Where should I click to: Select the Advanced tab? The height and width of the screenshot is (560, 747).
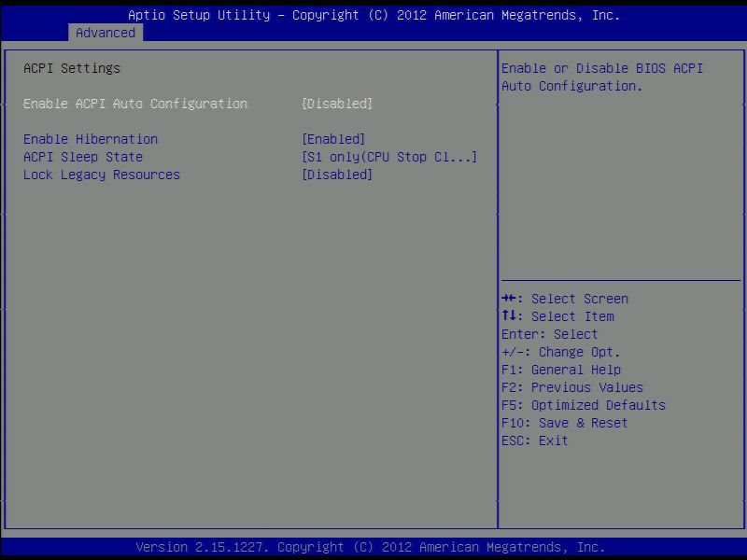click(106, 33)
